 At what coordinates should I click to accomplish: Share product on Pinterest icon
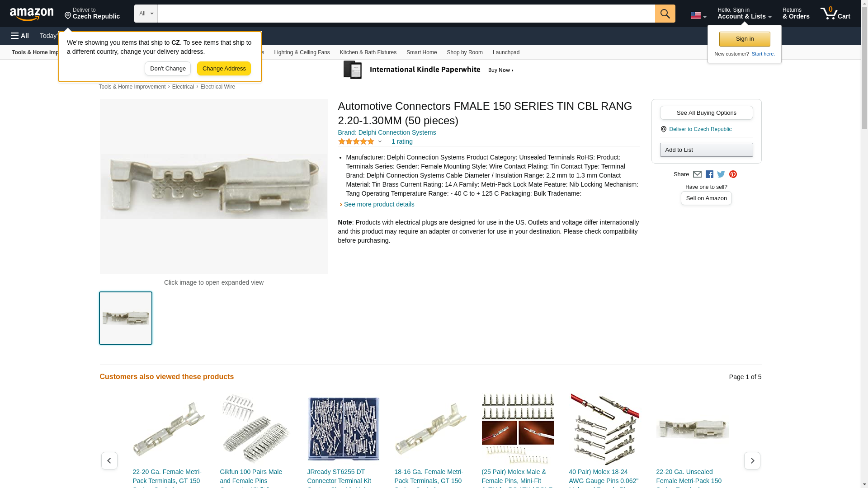pyautogui.click(x=733, y=174)
